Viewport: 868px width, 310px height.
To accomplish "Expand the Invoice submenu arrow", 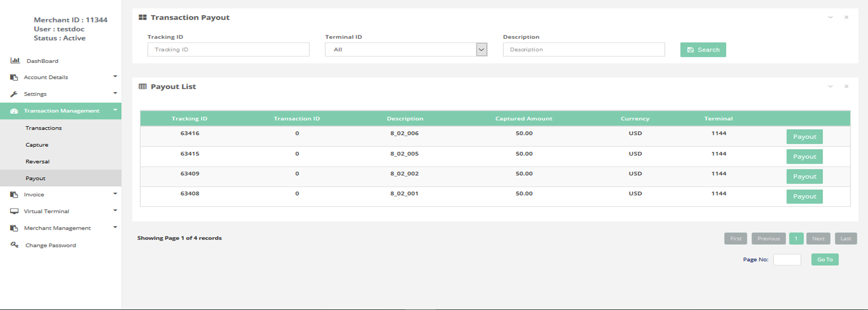I will click(x=115, y=194).
